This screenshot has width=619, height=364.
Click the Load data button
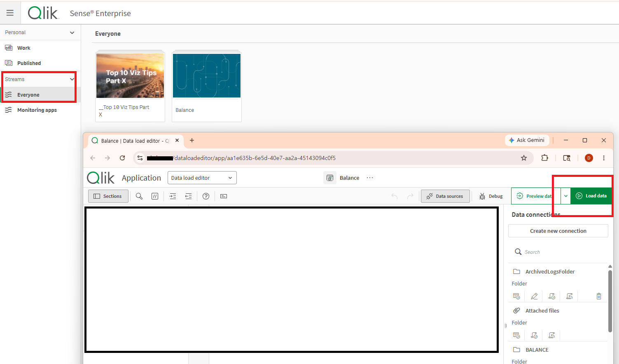pyautogui.click(x=591, y=196)
